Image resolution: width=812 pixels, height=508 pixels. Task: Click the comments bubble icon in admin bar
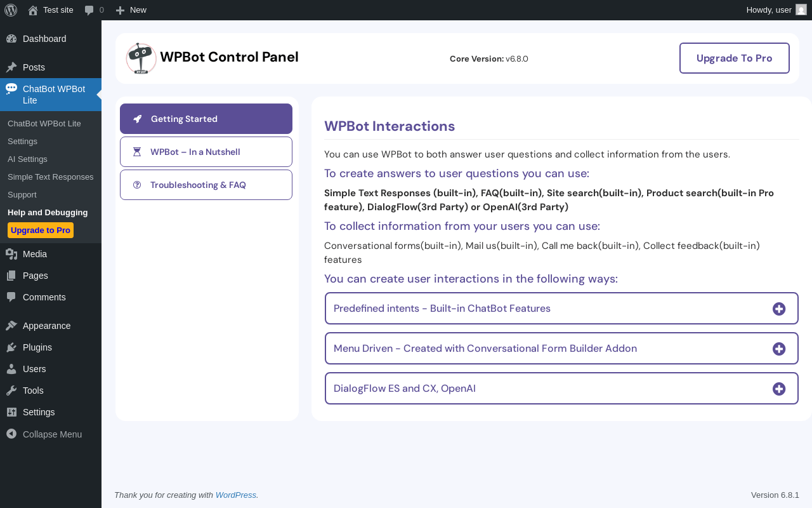[89, 10]
